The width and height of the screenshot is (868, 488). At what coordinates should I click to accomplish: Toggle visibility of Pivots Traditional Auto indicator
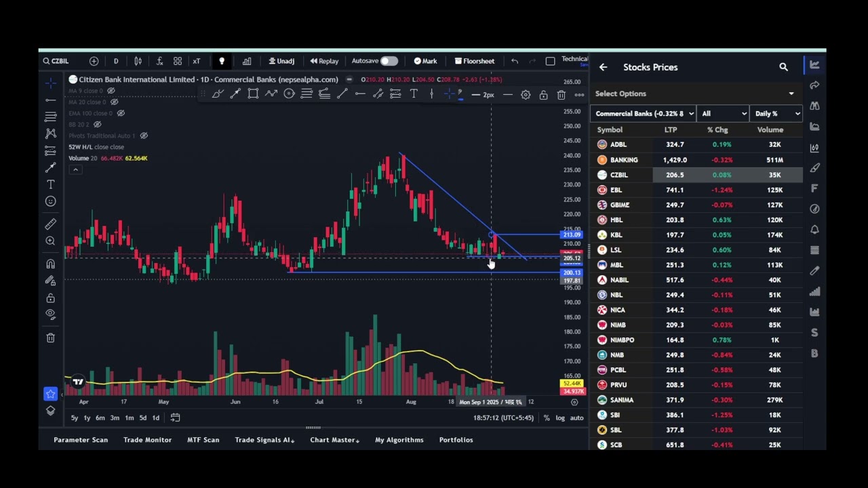click(144, 136)
